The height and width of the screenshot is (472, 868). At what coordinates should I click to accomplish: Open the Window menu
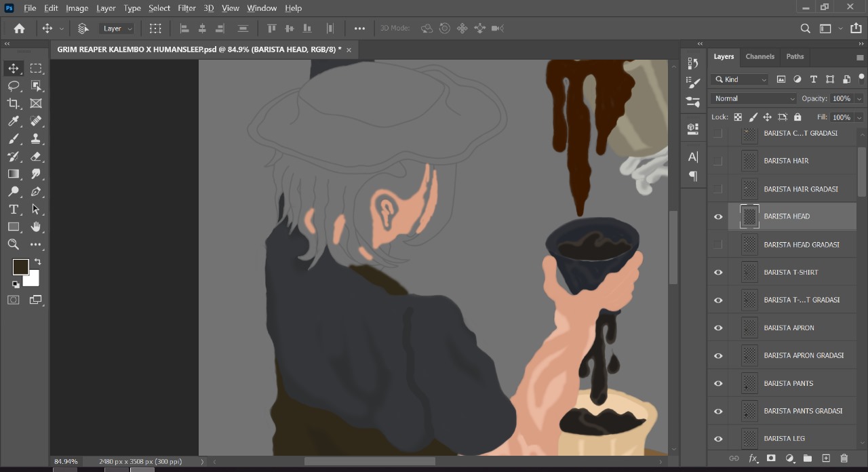[262, 8]
